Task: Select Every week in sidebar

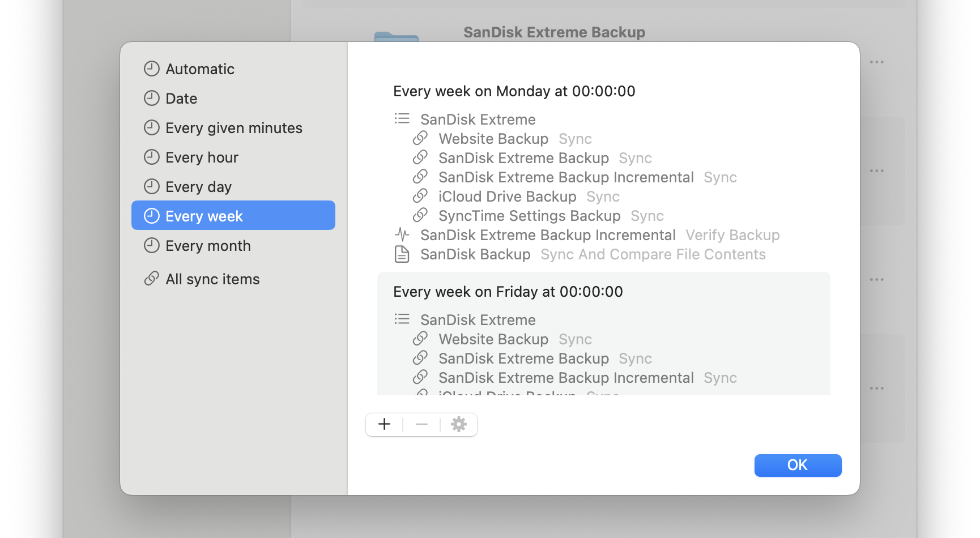Action: tap(233, 215)
